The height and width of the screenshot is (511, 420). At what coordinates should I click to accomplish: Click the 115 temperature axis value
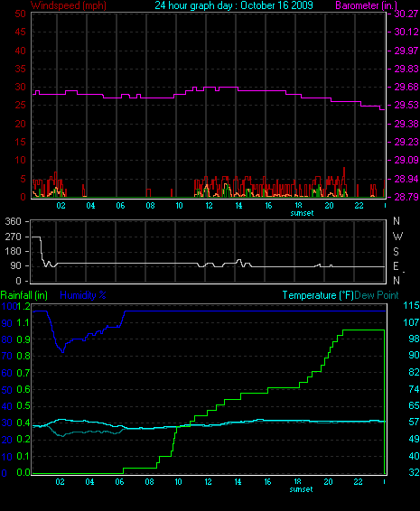[x=411, y=305]
